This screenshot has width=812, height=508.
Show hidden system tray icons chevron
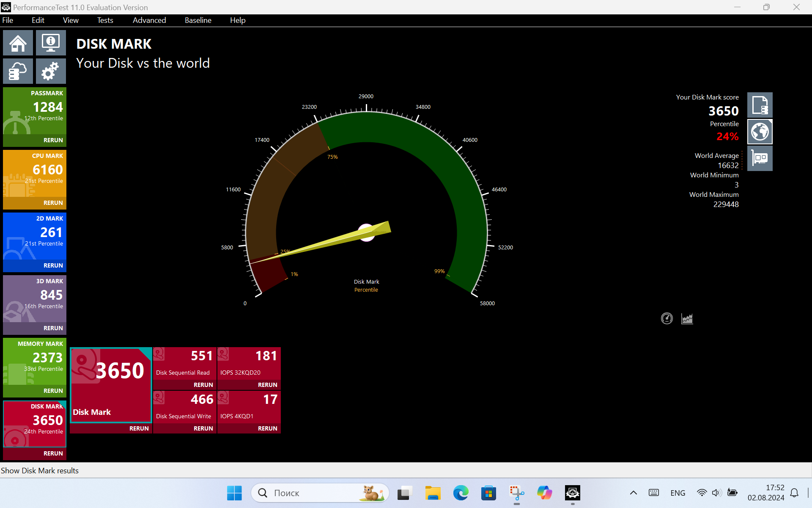coord(633,493)
